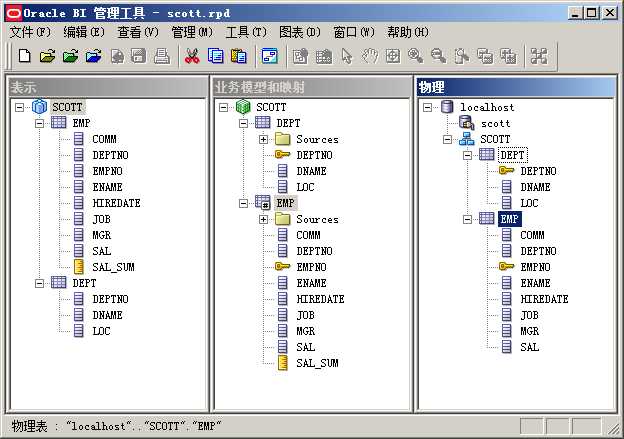
Task: Expand Sources folder under business model EMP
Action: coord(263,219)
